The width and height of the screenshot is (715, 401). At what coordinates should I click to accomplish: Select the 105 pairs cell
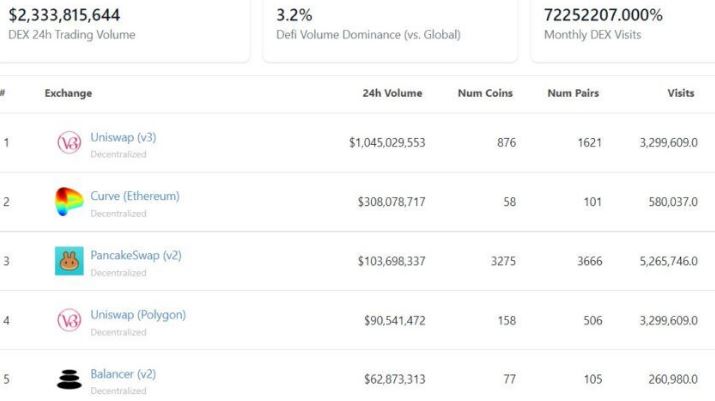[593, 379]
